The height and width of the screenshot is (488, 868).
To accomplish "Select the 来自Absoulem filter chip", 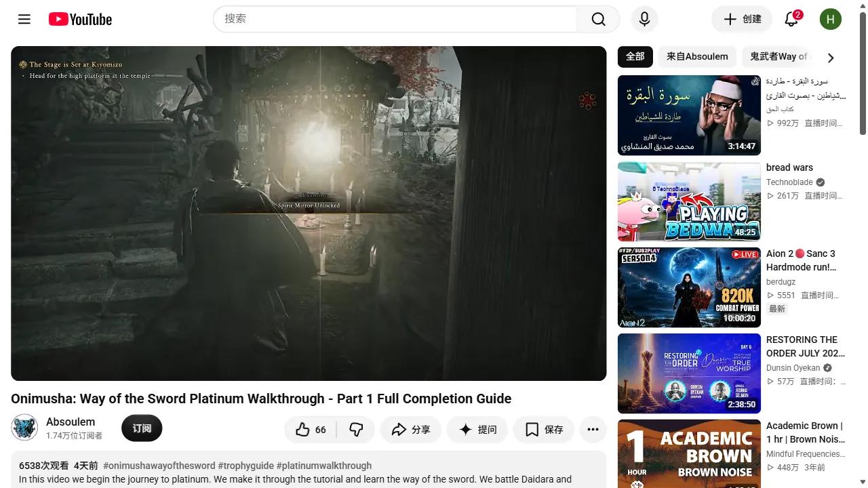I will (697, 57).
